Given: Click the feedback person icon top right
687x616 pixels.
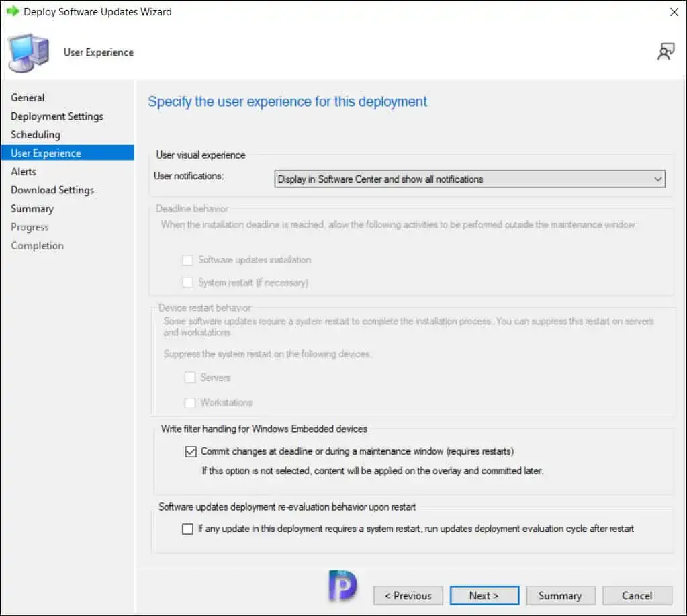Looking at the screenshot, I should [666, 52].
